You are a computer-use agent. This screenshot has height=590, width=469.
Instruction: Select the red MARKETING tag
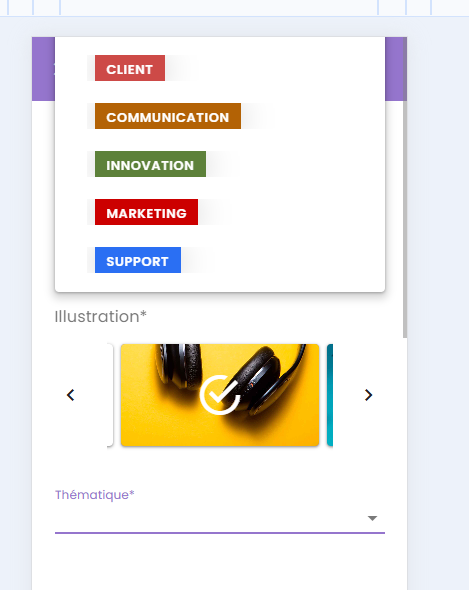pyautogui.click(x=146, y=212)
